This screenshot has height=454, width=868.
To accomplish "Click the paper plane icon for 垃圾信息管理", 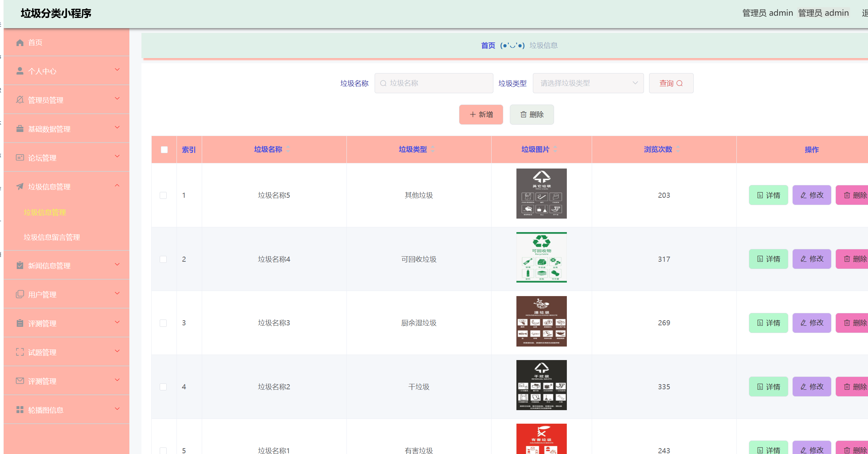I will point(20,187).
